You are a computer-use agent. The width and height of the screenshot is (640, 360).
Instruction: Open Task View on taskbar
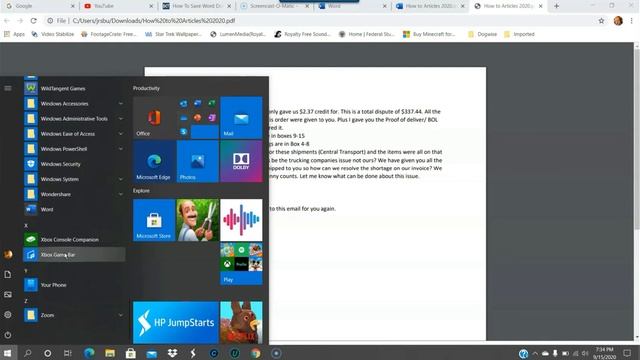tap(68, 353)
